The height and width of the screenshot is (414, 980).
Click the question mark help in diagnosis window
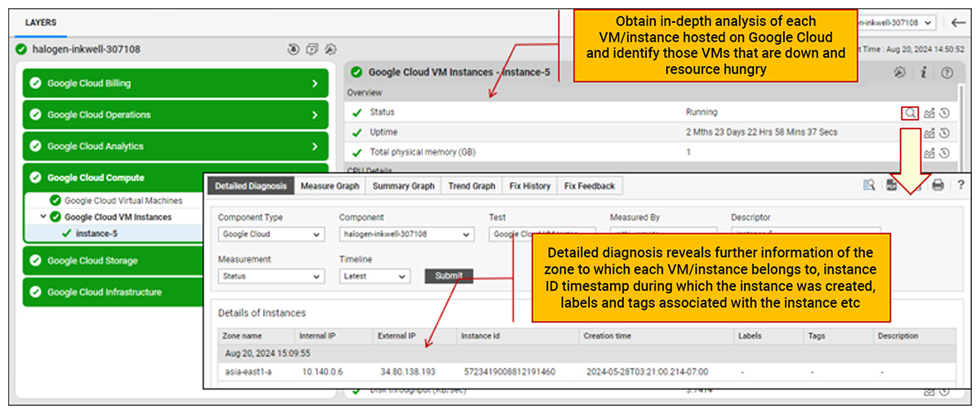coord(961,185)
